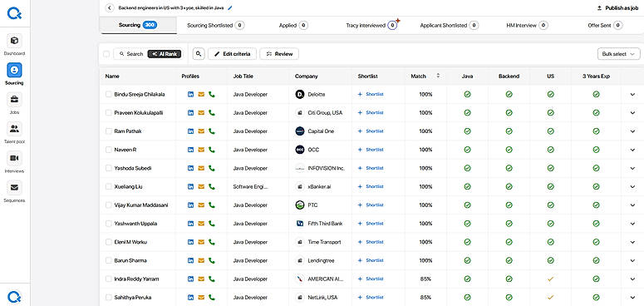Switch to the Sourcing Shortlisted tab
This screenshot has height=306, width=644.
215,26
